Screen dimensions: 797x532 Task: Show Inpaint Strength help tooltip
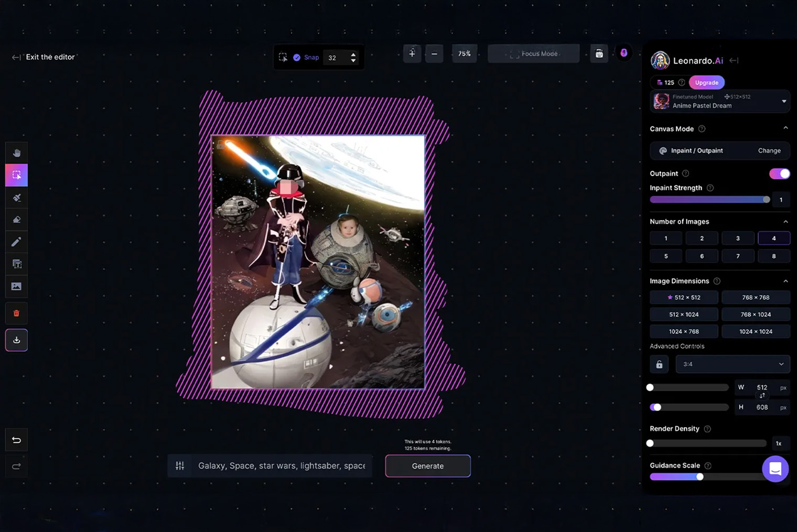click(710, 188)
